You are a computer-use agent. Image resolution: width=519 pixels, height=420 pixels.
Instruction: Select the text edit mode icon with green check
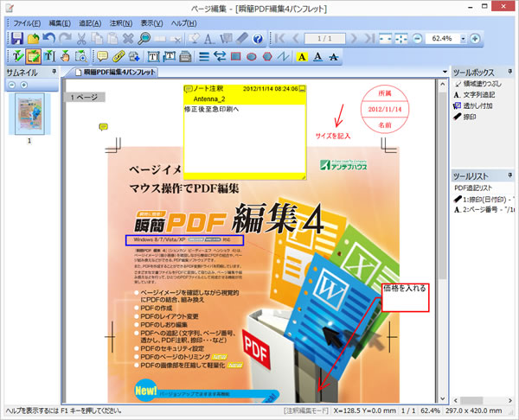pyautogui.click(x=17, y=56)
